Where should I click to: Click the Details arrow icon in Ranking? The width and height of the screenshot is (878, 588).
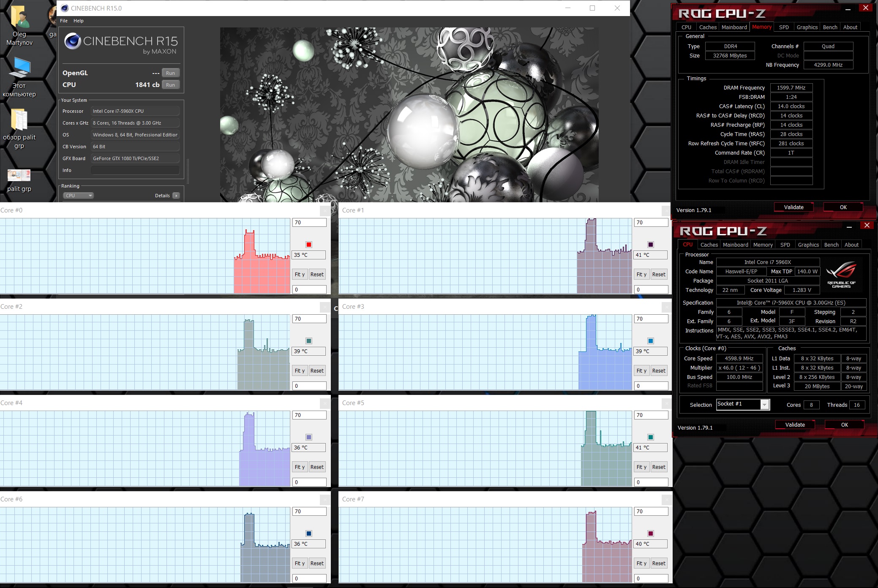(176, 196)
